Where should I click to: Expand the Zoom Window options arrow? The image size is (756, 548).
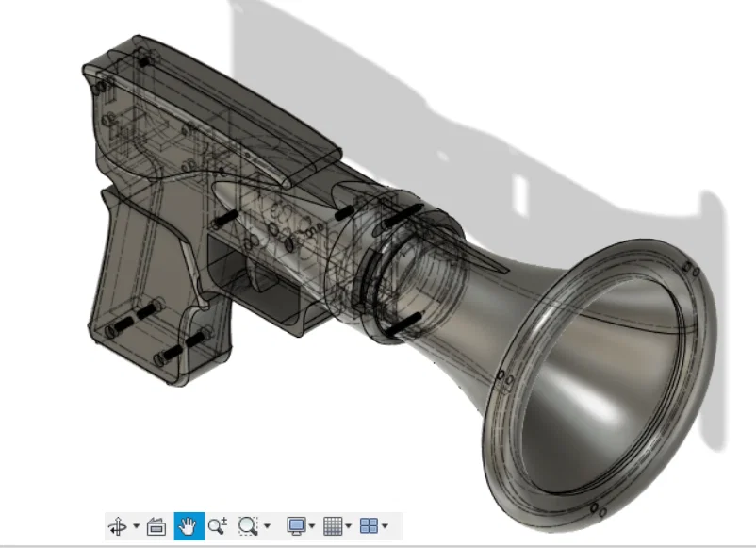click(x=268, y=525)
